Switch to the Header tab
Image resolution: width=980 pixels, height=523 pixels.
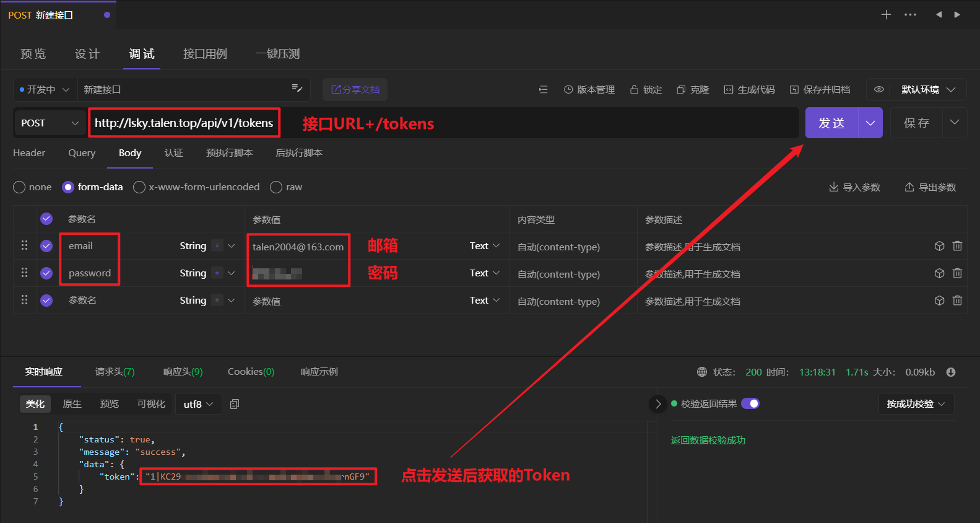click(29, 153)
